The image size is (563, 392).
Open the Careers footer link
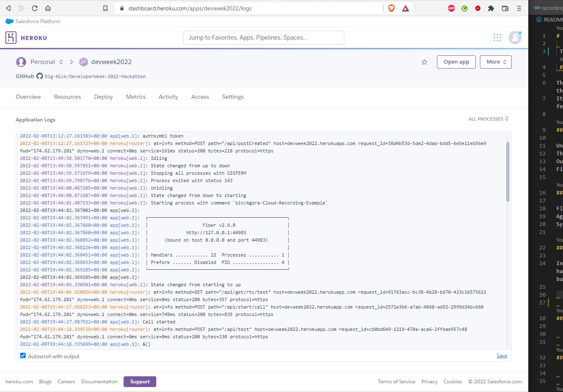point(66,382)
